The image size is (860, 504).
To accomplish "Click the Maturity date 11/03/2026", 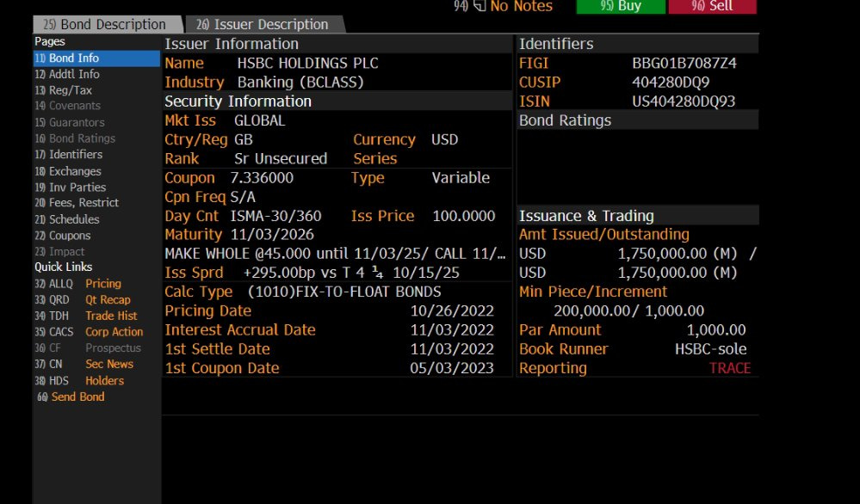I will (272, 235).
